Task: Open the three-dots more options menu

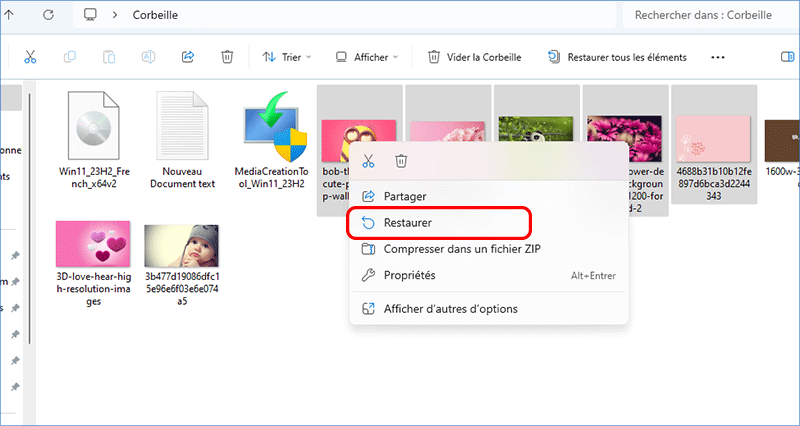Action: tap(717, 57)
